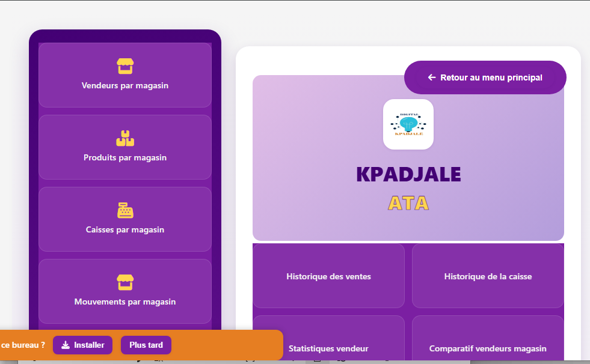590x364 pixels.
Task: Open the Produits par magasin card
Action: (x=125, y=147)
